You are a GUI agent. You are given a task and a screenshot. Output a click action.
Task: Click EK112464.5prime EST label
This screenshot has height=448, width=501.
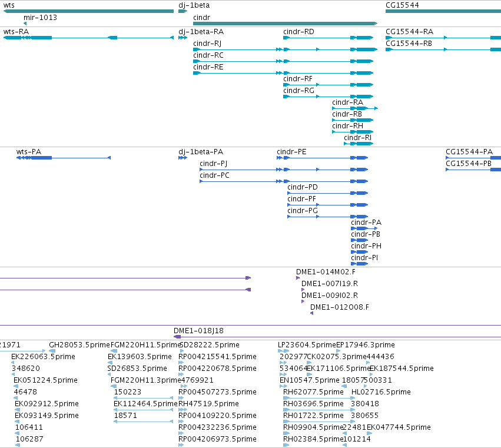tap(145, 404)
